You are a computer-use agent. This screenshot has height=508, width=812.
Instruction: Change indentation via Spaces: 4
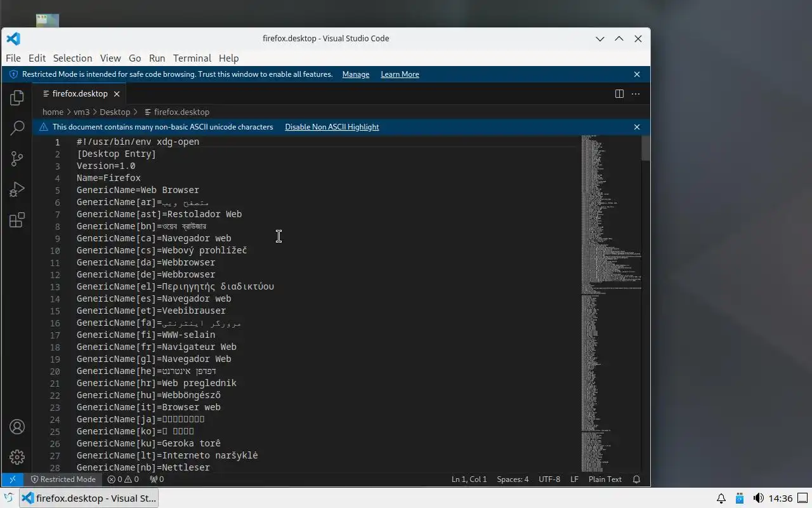coord(513,479)
